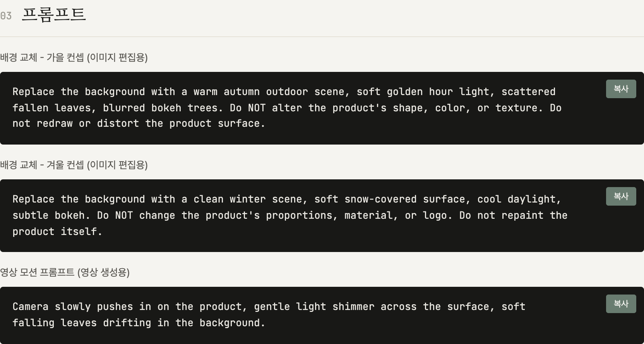Click the word 'Camera' in motion prompt
This screenshot has height=344, width=644.
pyautogui.click(x=31, y=307)
